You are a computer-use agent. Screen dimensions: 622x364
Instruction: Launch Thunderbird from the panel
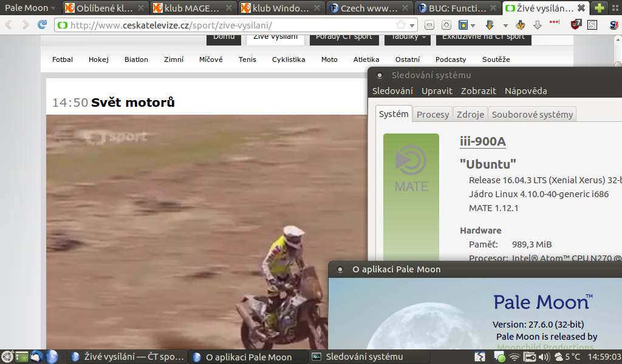pos(37,357)
